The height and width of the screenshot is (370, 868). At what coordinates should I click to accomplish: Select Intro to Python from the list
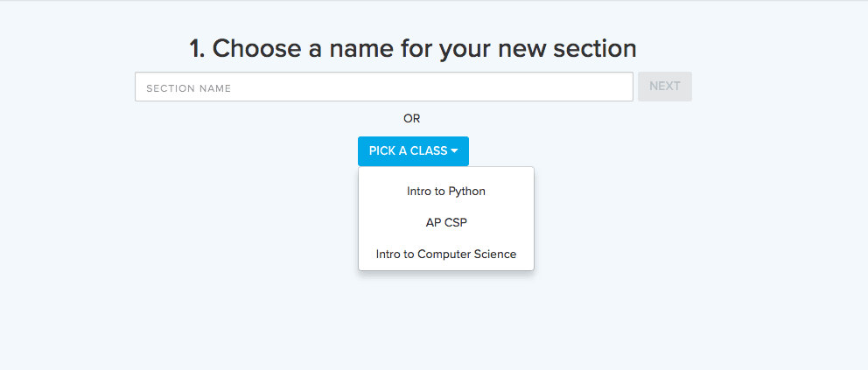click(x=445, y=191)
